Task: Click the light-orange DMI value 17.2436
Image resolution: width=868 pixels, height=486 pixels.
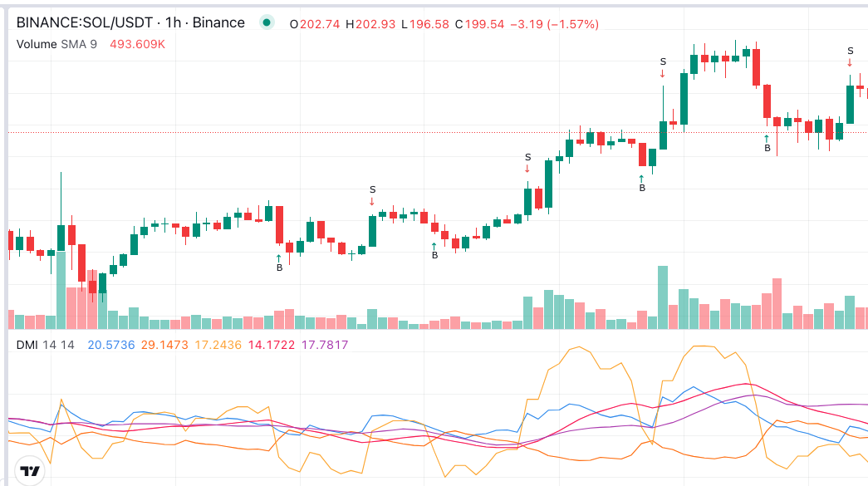Action: click(218, 345)
